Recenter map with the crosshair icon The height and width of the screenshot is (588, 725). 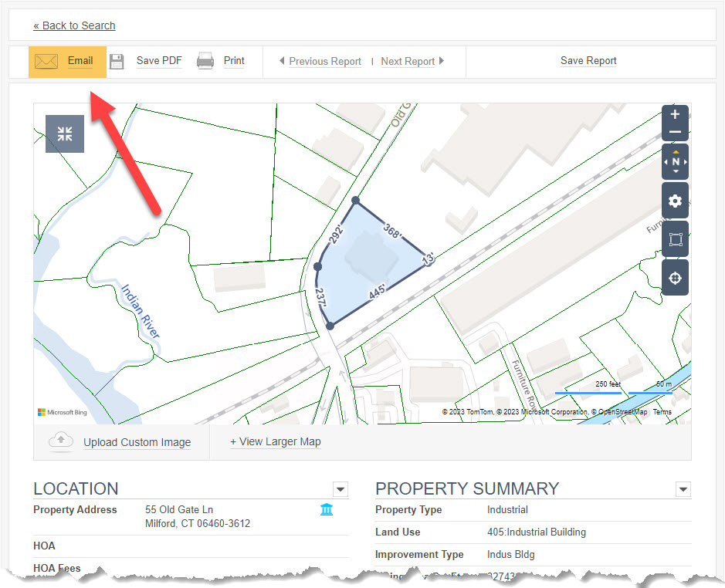click(675, 278)
